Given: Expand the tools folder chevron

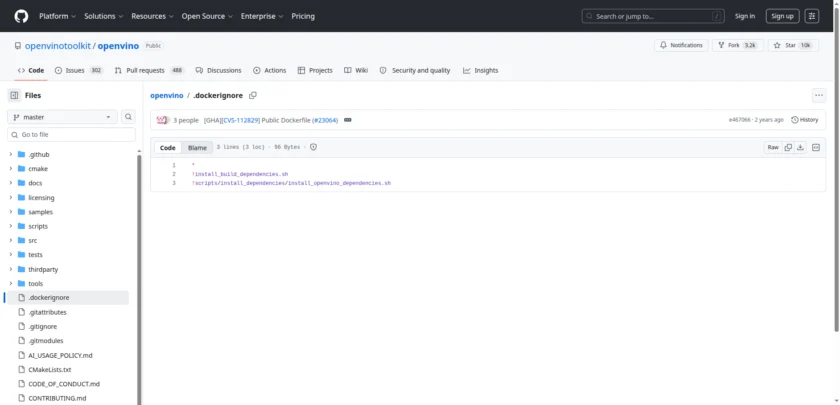Looking at the screenshot, I should (x=11, y=283).
